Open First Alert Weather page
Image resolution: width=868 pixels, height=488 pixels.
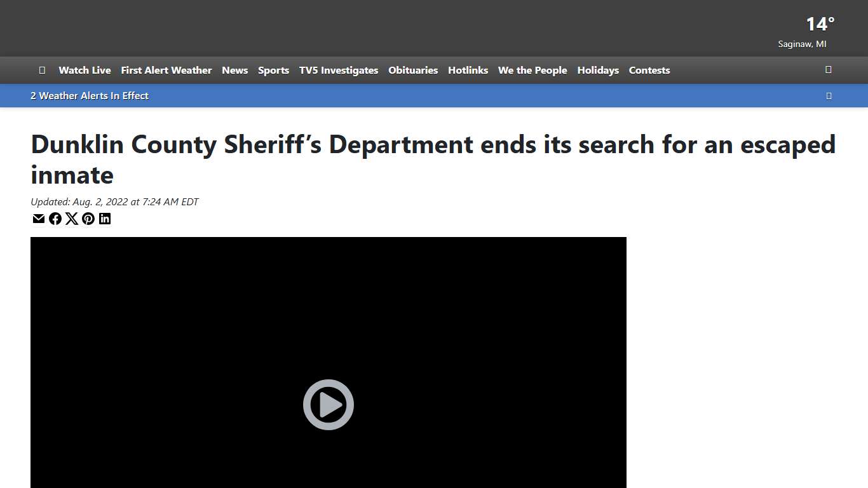166,71
